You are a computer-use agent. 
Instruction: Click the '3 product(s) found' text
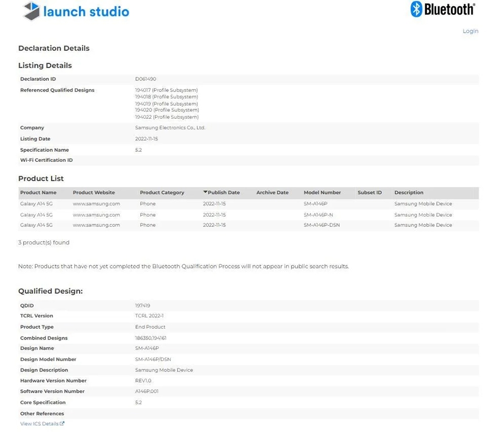click(x=44, y=242)
